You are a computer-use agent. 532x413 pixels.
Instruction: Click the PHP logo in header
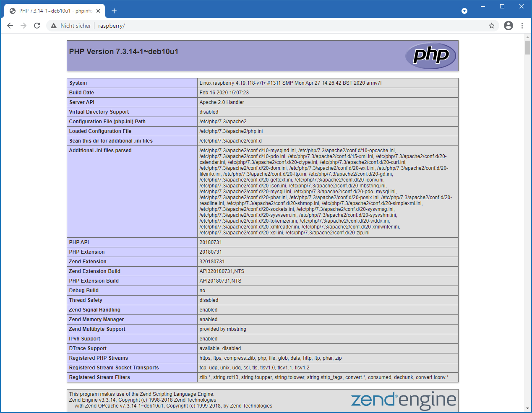[430, 56]
